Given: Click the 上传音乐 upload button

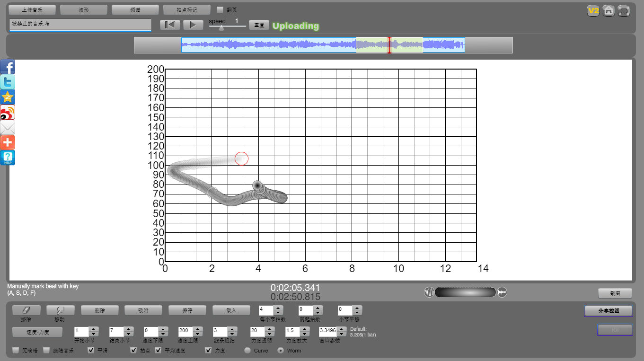Looking at the screenshot, I should click(32, 9).
